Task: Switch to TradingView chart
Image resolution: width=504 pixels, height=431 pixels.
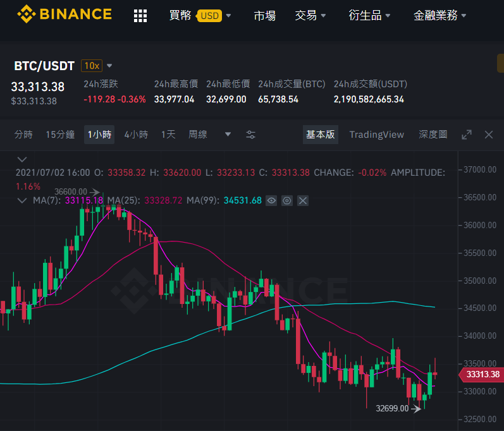Action: (377, 135)
